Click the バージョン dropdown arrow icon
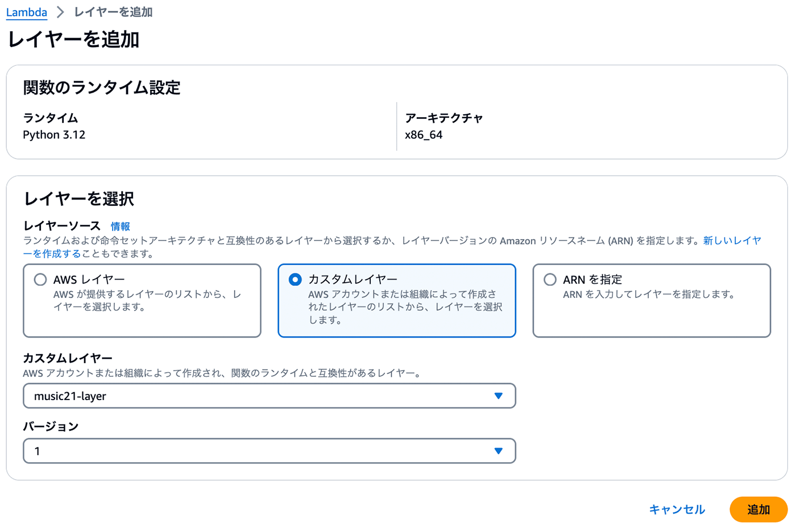 [x=498, y=451]
